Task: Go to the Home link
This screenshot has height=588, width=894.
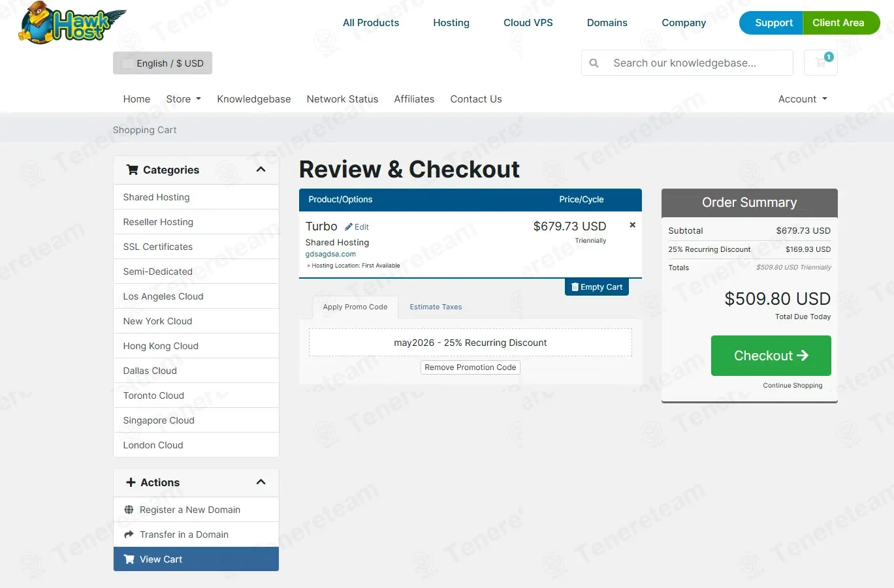Action: pos(136,99)
